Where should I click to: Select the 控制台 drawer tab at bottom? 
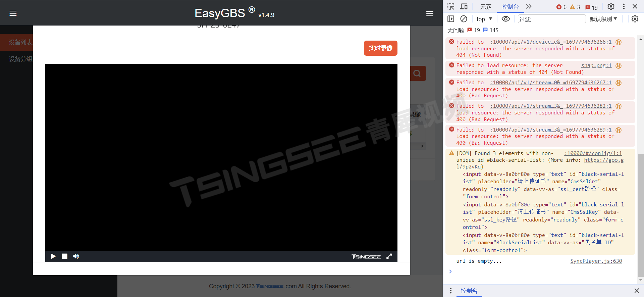[x=469, y=291]
